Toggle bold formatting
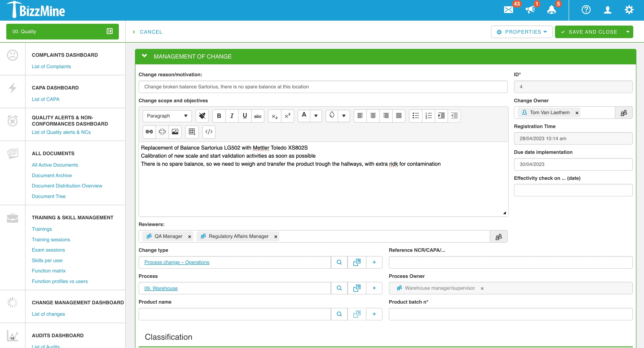 tap(219, 116)
